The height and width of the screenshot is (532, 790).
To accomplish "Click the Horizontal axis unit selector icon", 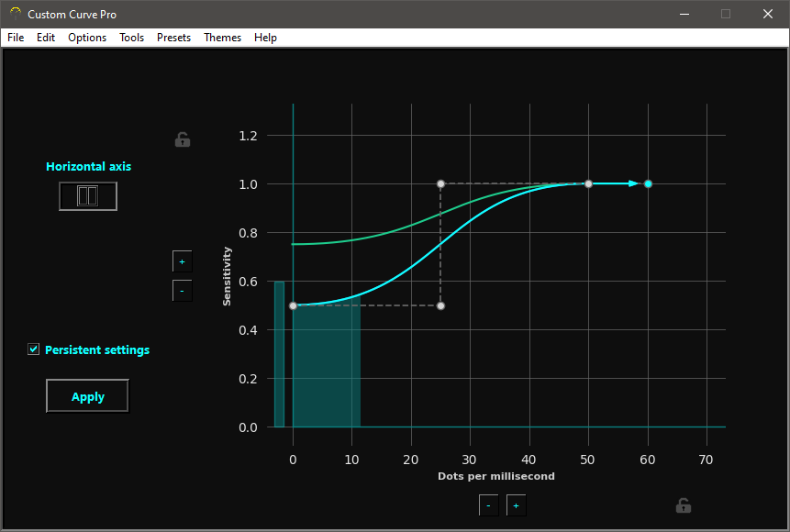I will (x=87, y=195).
